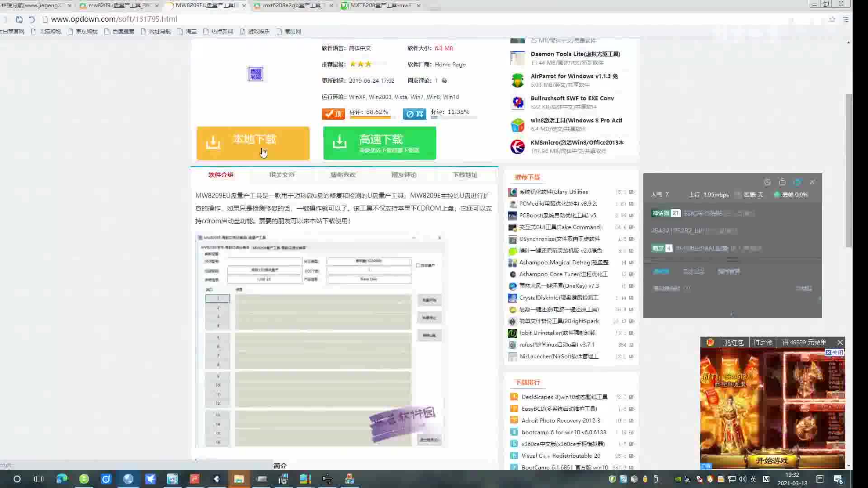Click the MW8209 tool screenshot image
The image size is (868, 488).
point(321,341)
